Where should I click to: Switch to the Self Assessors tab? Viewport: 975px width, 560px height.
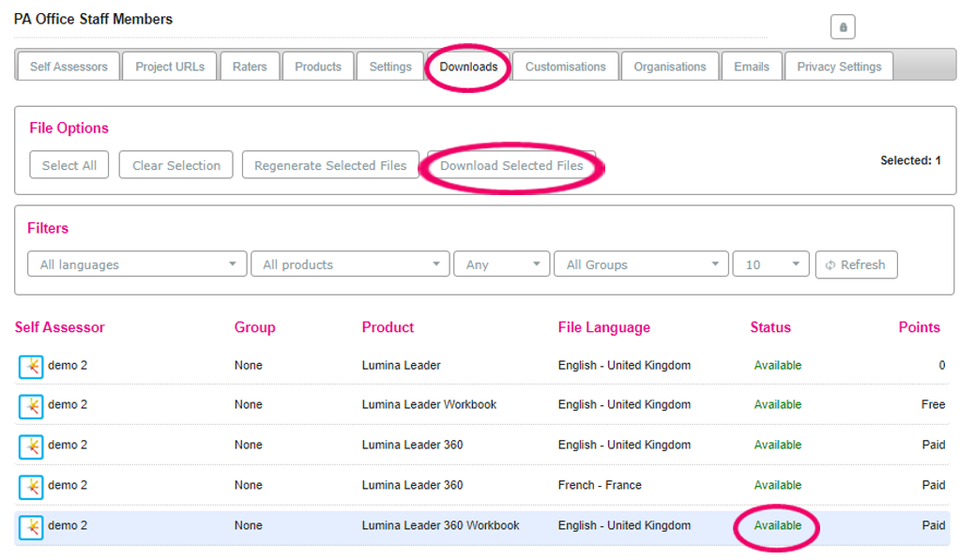(x=69, y=67)
